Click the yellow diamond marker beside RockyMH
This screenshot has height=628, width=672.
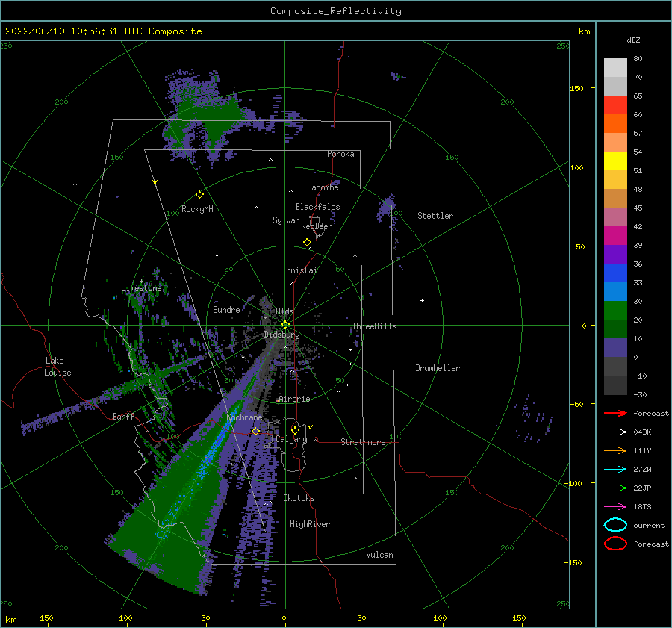pyautogui.click(x=199, y=195)
